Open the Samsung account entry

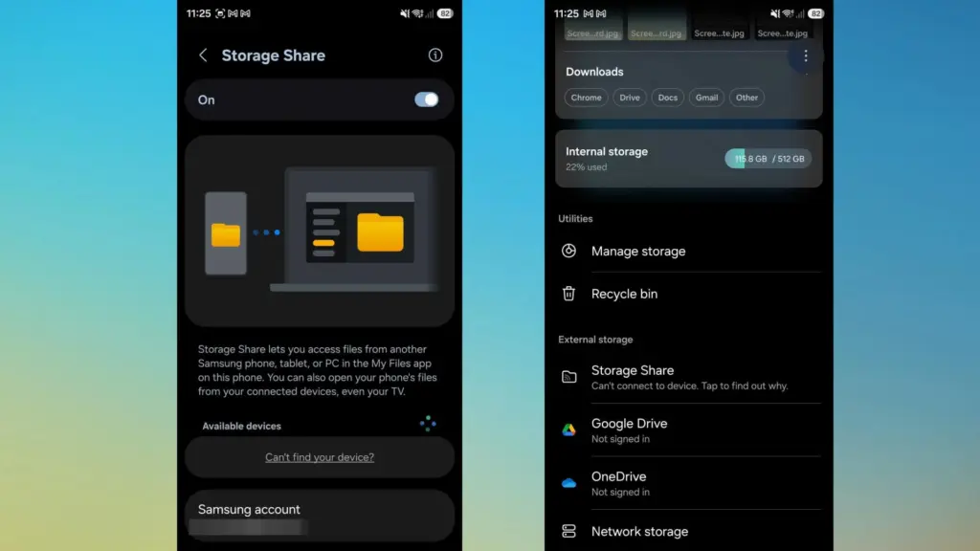point(319,514)
